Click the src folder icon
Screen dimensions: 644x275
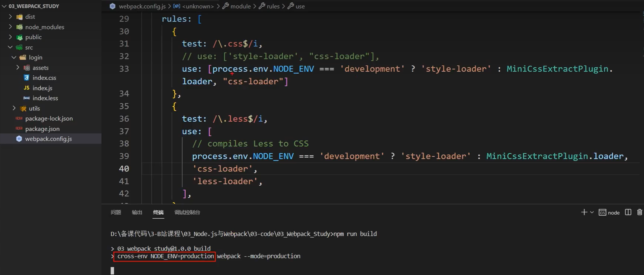coord(19,48)
